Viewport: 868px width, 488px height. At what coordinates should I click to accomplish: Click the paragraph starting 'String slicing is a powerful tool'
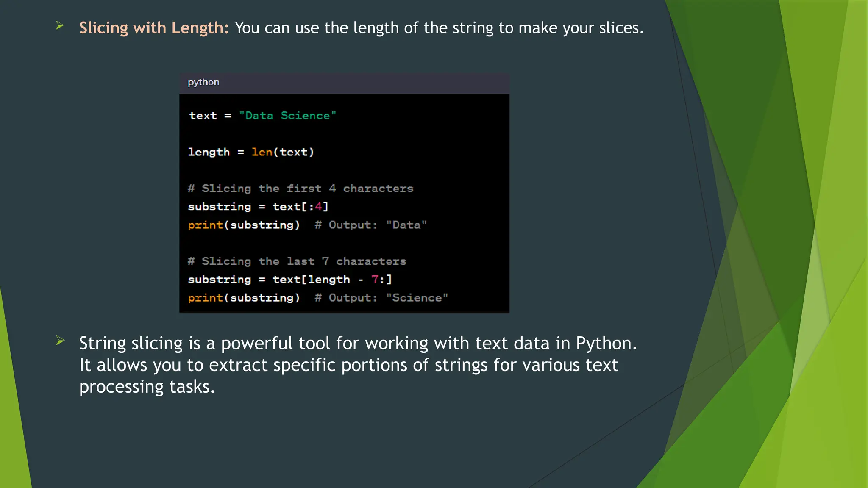(358, 365)
